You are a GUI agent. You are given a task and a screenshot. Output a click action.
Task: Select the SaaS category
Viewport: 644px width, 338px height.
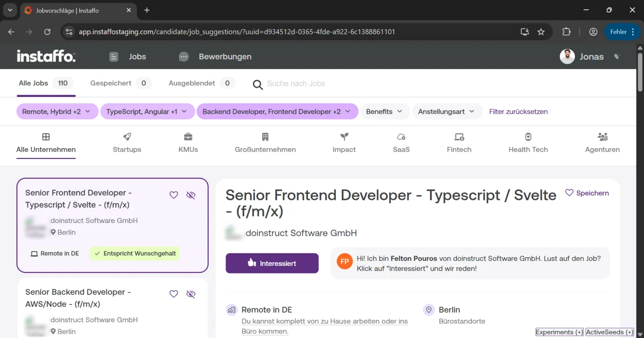click(401, 143)
